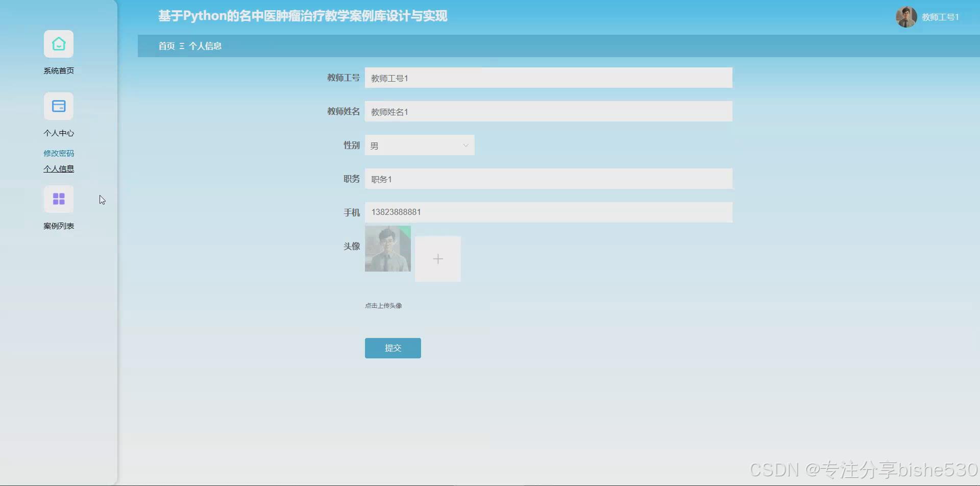This screenshot has height=486, width=980.
Task: Click 首页 in the breadcrumb bar
Action: (x=165, y=45)
